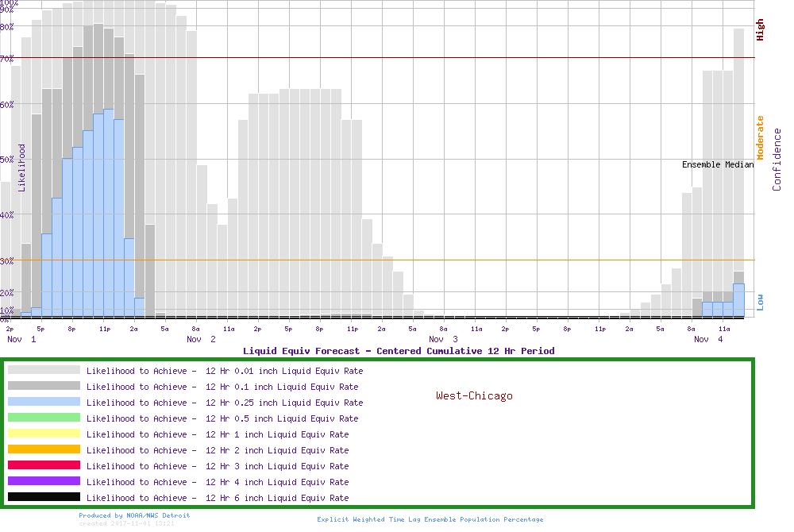794x532 pixels.
Task: Click the 'Nov 4' date label
Action: point(708,339)
